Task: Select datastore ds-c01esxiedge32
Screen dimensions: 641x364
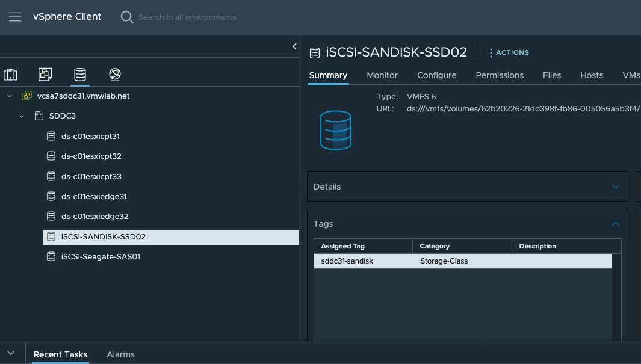Action: (95, 217)
